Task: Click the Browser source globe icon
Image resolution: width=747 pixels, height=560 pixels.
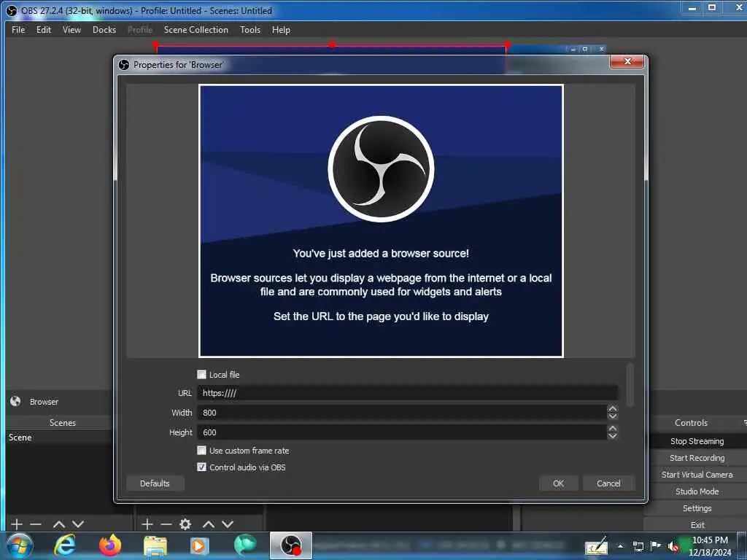Action: 15,402
